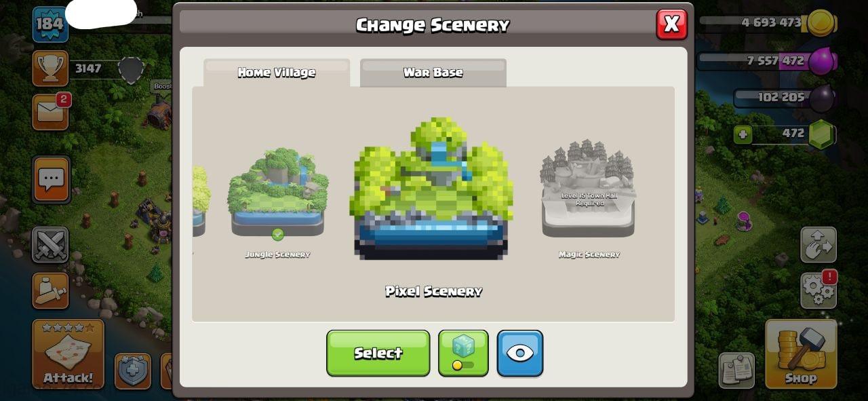This screenshot has height=401, width=868.
Task: Switch to the War Base tab
Action: pos(433,73)
